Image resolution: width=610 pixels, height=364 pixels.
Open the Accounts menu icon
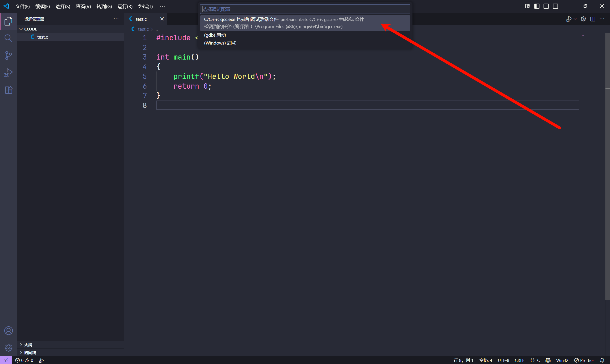point(8,331)
